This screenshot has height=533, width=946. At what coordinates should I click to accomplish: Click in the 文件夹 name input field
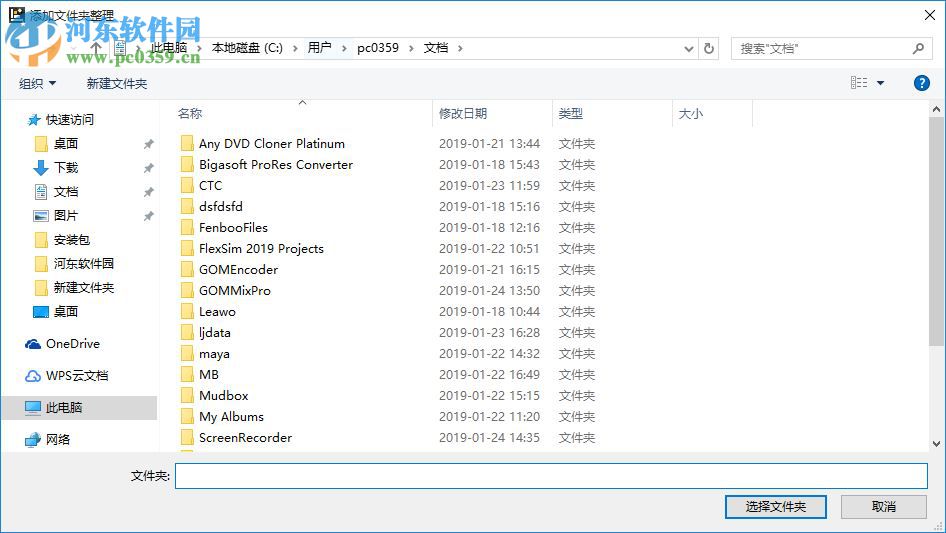tap(551, 476)
